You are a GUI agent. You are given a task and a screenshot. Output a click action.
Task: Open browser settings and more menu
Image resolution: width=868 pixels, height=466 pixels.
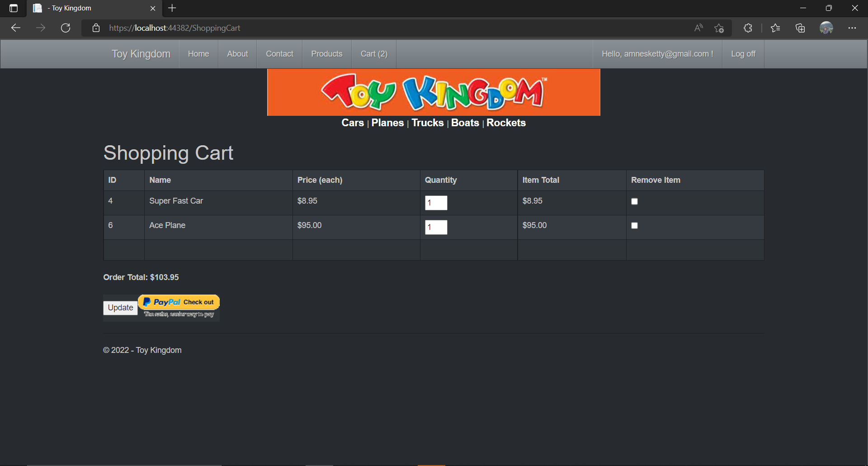coord(852,28)
